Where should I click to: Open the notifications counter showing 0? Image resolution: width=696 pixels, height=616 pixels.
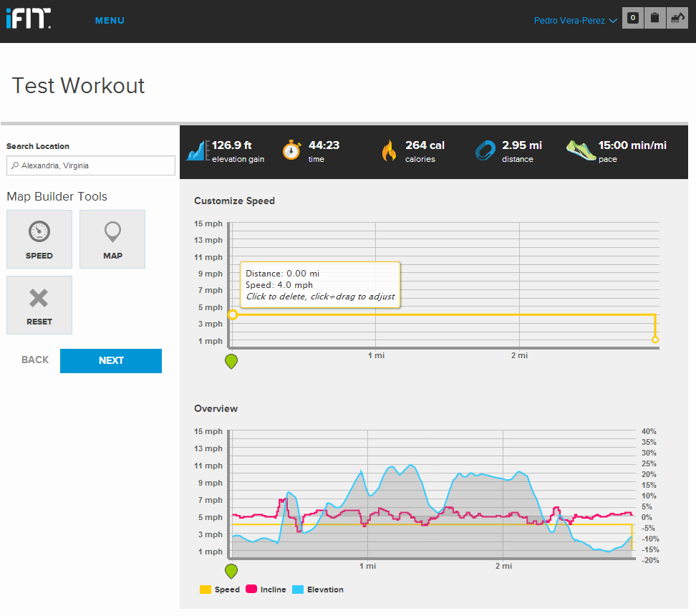pyautogui.click(x=632, y=18)
